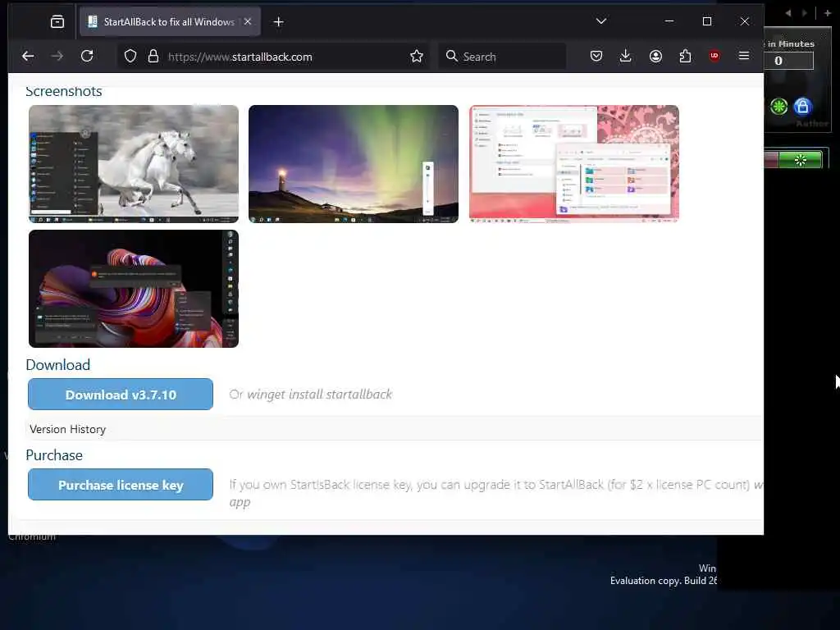
Task: Open the dark colorful swirl screenshot thumbnail
Action: (134, 289)
